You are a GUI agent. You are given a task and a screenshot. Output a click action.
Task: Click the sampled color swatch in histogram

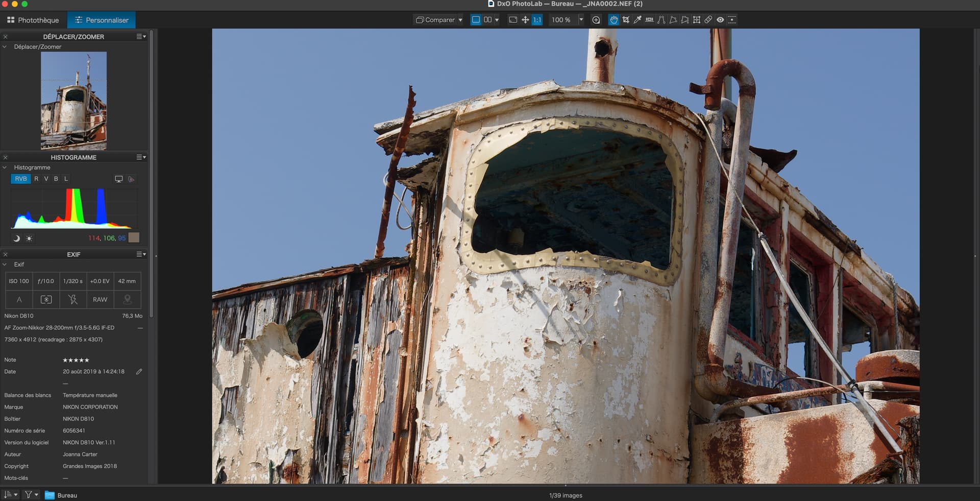[134, 238]
